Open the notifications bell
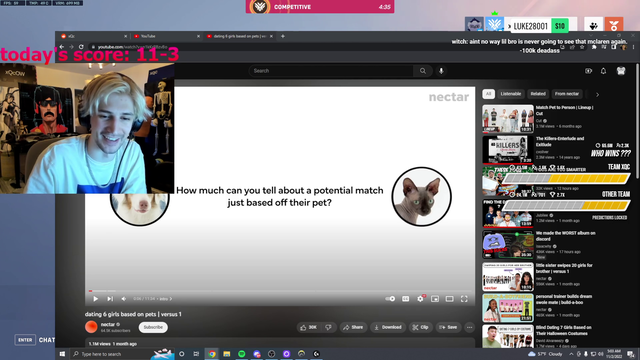 (x=603, y=71)
